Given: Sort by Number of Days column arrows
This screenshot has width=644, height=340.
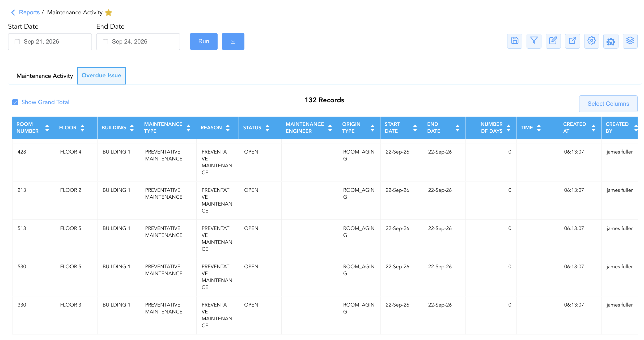Looking at the screenshot, I should (x=509, y=128).
